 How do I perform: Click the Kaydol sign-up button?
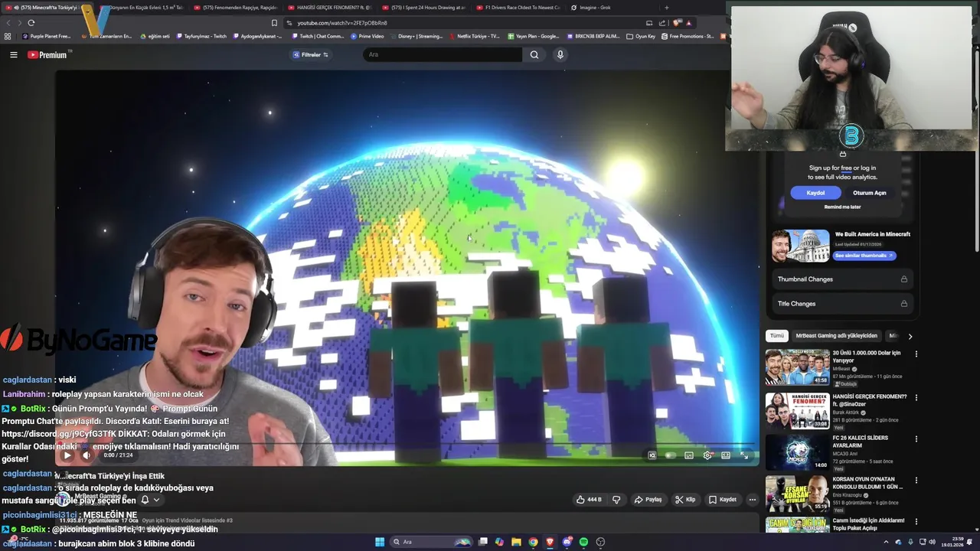click(x=815, y=193)
